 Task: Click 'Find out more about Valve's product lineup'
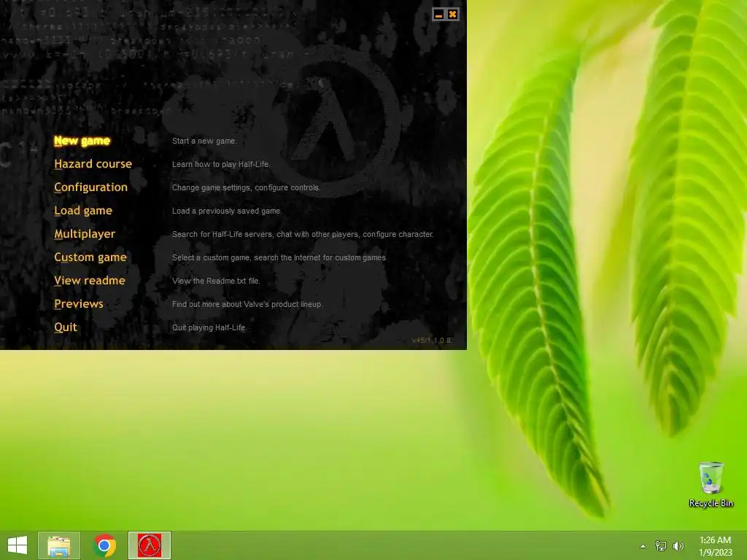tap(247, 304)
